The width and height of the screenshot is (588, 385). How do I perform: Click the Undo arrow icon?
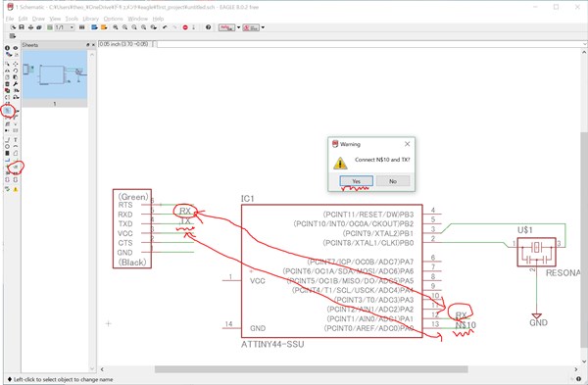click(x=165, y=27)
